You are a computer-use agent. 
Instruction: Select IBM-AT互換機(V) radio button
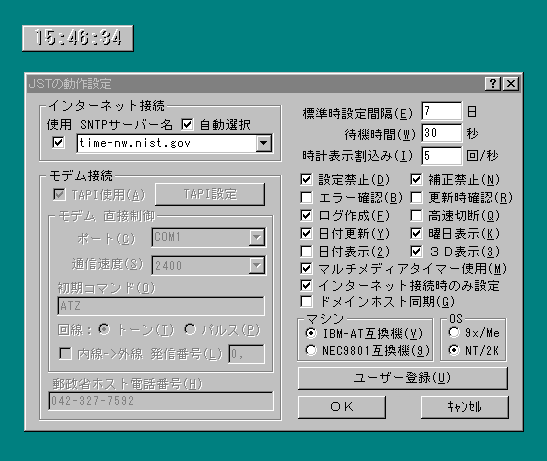[x=311, y=333]
